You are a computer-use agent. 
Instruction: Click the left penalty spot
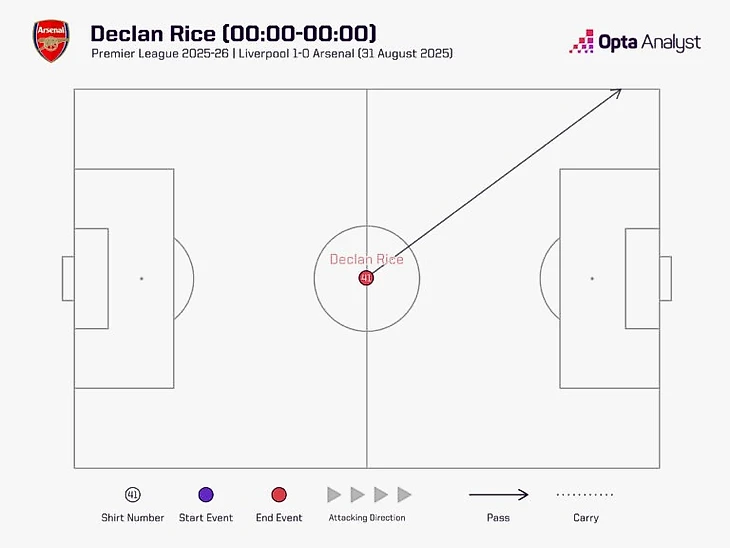(x=141, y=278)
